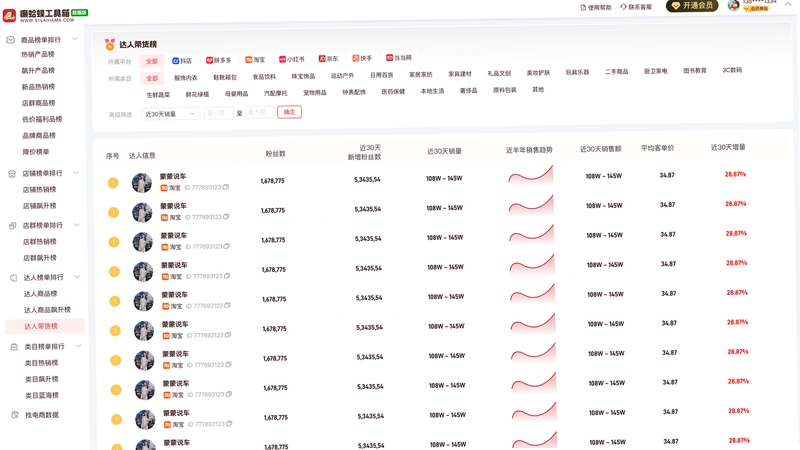Filter by the 当当网 platform icon
This screenshot has height=450, width=800.
click(389, 58)
